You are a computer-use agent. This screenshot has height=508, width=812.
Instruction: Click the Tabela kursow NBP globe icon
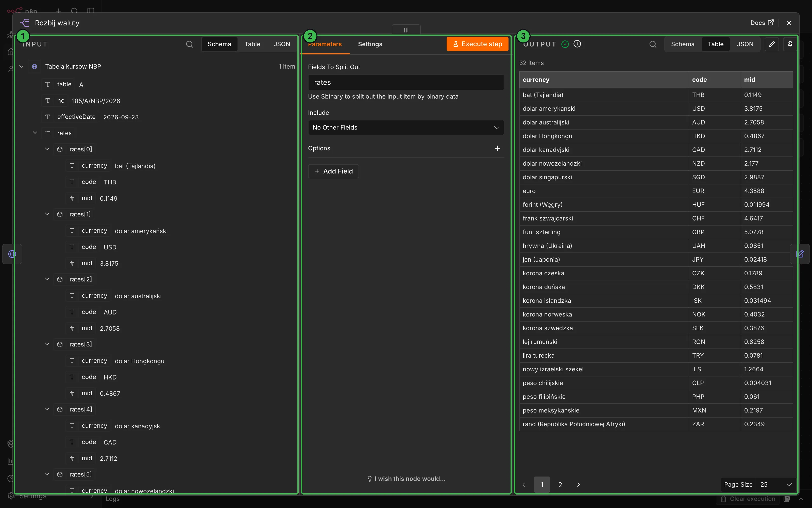point(35,67)
